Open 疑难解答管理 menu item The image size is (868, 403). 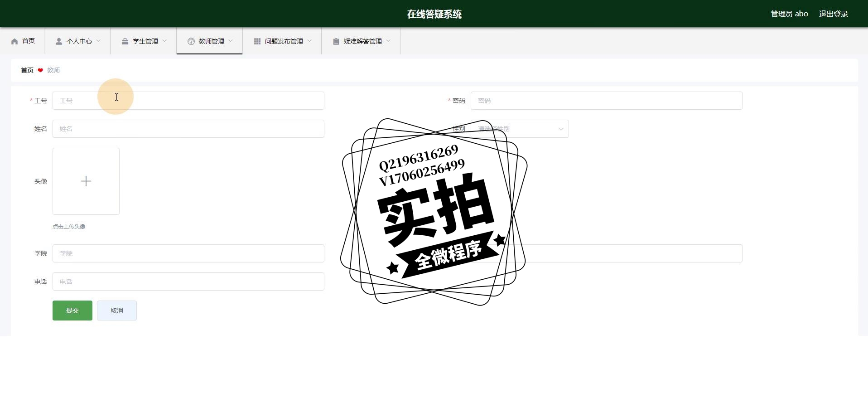point(361,41)
